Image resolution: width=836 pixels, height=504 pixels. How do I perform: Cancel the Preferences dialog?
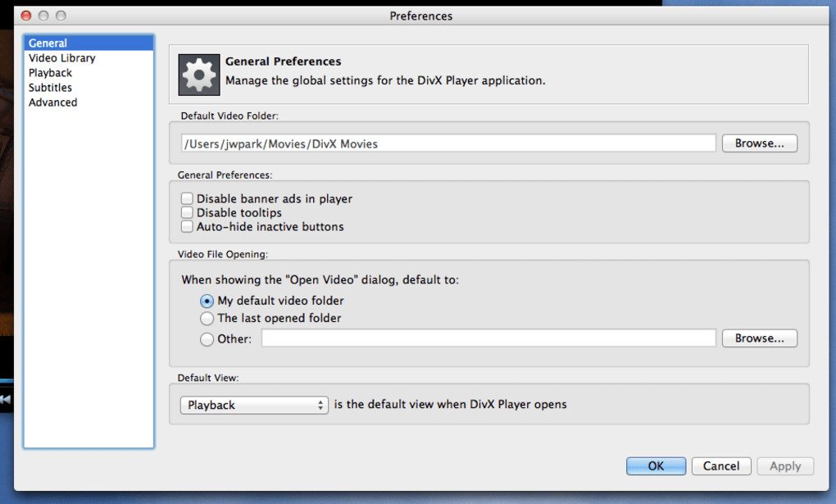721,466
